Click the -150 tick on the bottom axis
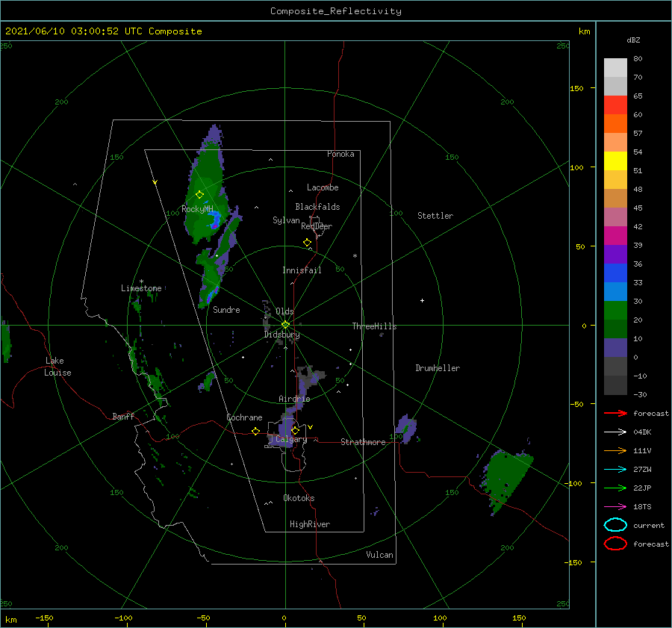 tap(44, 618)
